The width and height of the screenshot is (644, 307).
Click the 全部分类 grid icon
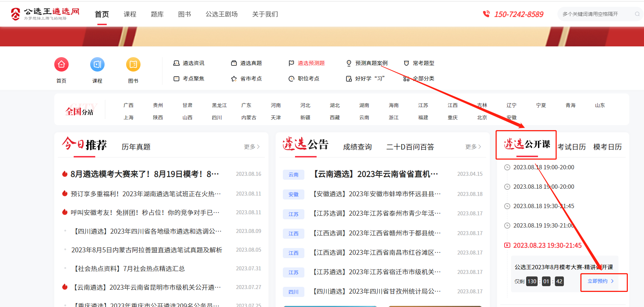coord(406,78)
